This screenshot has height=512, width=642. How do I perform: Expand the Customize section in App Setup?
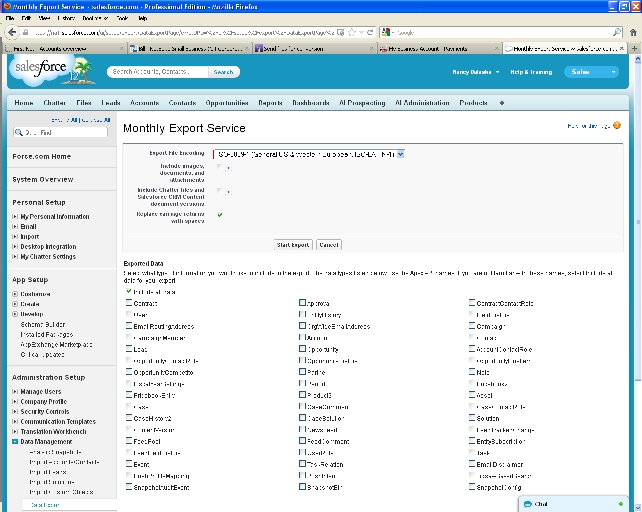click(15, 294)
